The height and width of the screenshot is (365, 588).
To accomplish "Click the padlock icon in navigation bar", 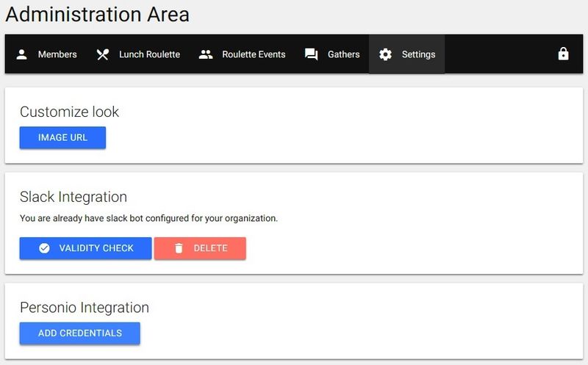I will click(x=563, y=54).
